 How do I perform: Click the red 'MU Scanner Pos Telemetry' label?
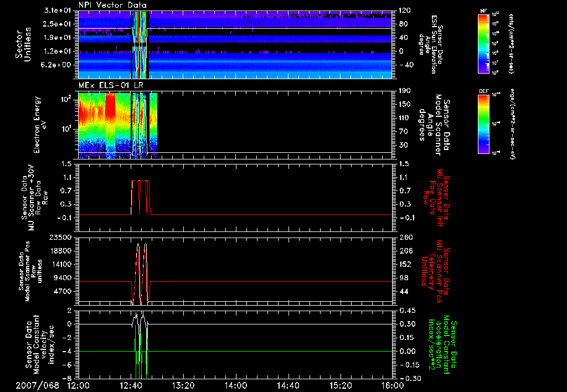[x=435, y=271]
